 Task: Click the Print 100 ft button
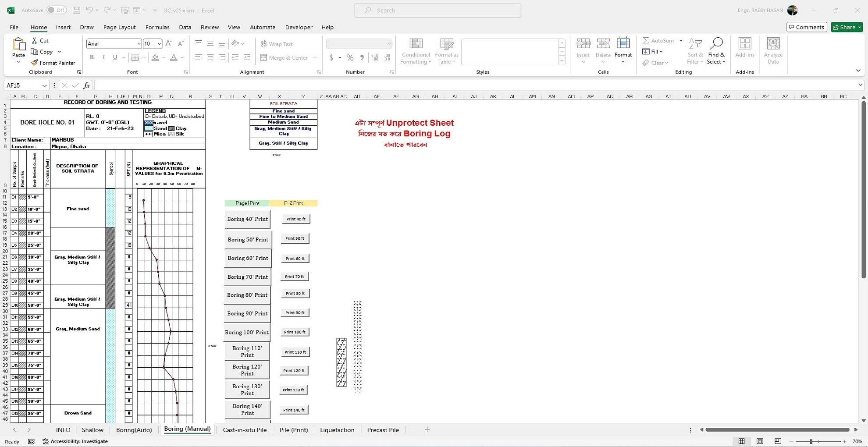point(295,332)
